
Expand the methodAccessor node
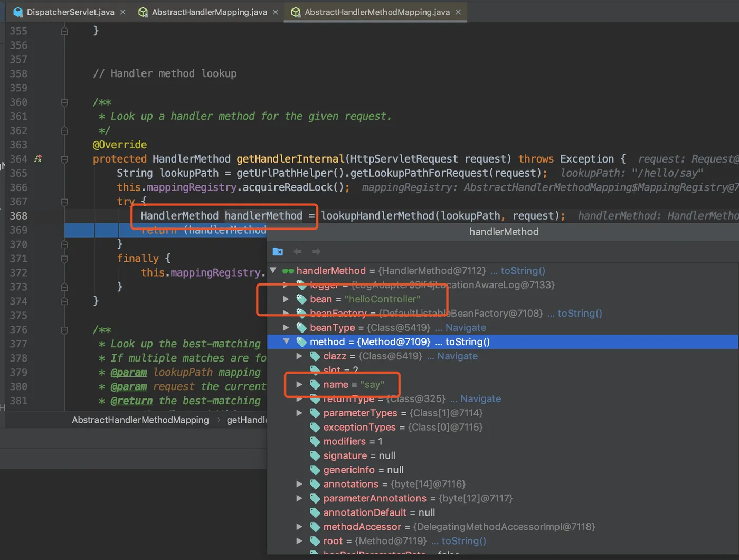click(299, 526)
